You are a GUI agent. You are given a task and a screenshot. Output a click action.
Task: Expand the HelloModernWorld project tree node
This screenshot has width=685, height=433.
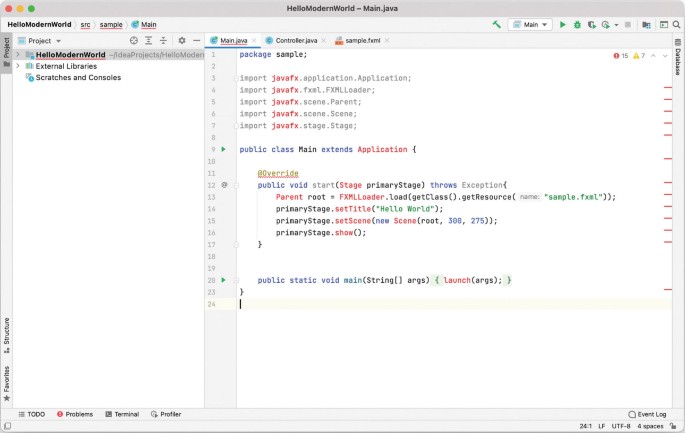tap(18, 55)
